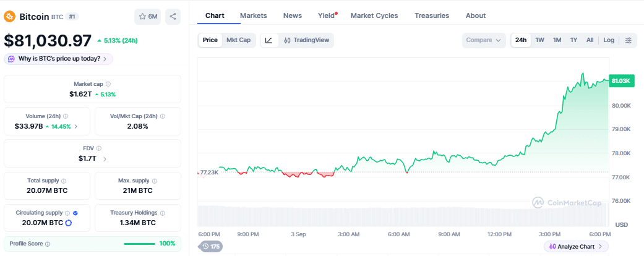This screenshot has width=644, height=256.
Task: Click the 80.00K y-axis label
Action: tap(621, 106)
